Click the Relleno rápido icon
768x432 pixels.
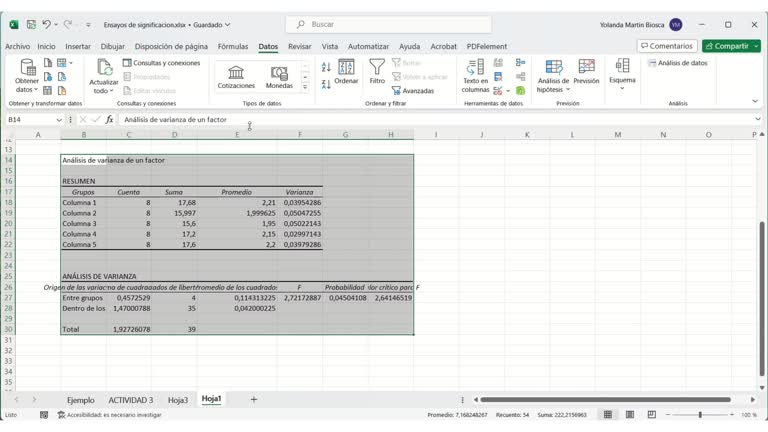click(x=498, y=63)
